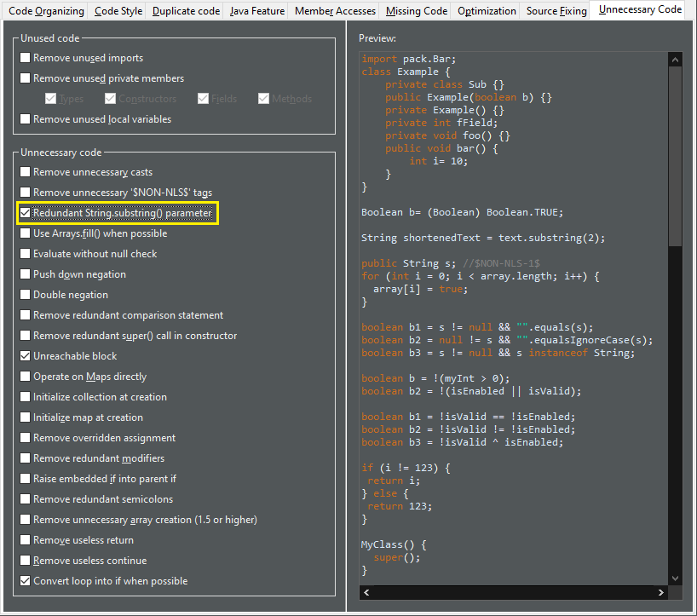Click the preview scroll down arrow
Viewport: 697px width, 616px height.
(x=675, y=579)
